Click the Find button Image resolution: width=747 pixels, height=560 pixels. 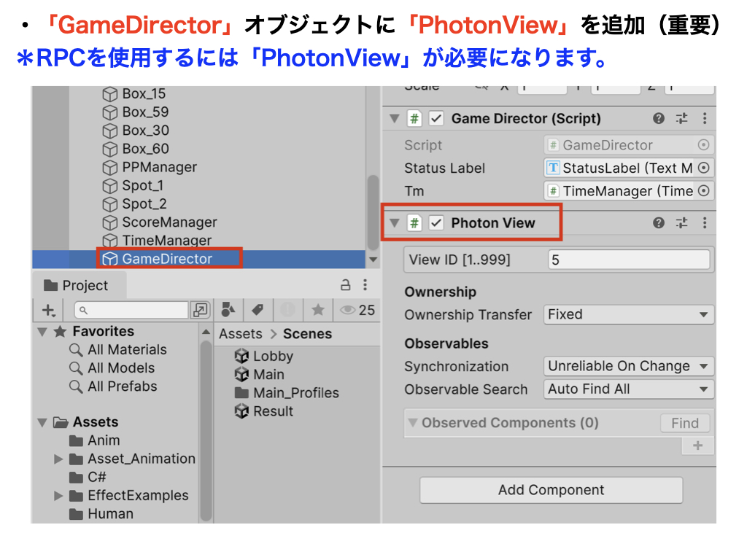(x=684, y=423)
